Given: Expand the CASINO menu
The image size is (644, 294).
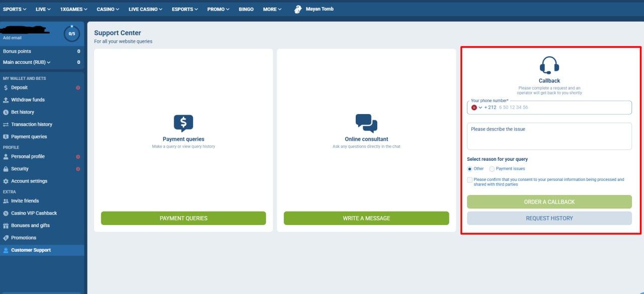Looking at the screenshot, I should coord(108,9).
